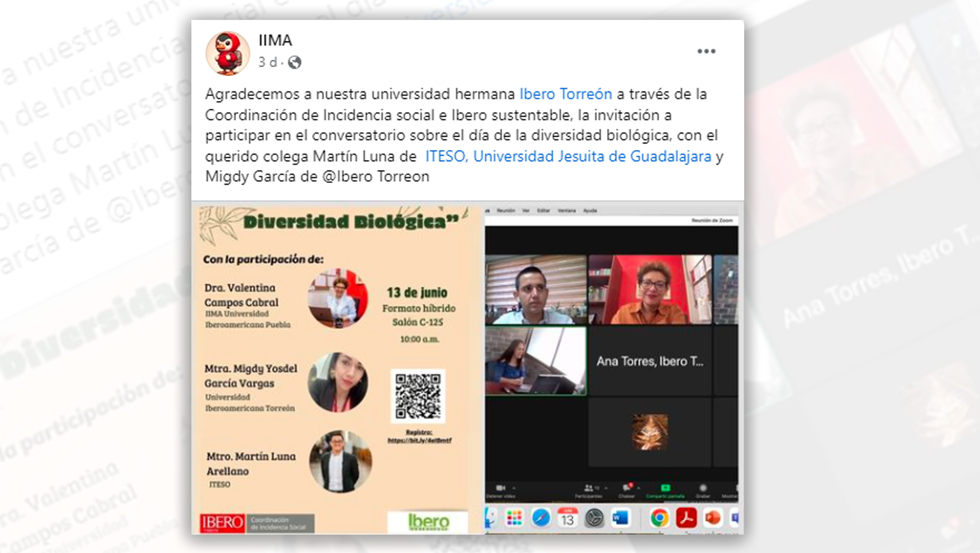The width and height of the screenshot is (980, 553).
Task: Click the 'Formato híbrido' text
Action: (419, 308)
